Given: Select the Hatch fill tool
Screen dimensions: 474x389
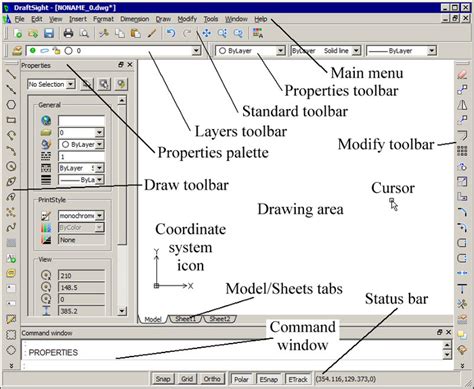Looking at the screenshot, I should 11,243.
